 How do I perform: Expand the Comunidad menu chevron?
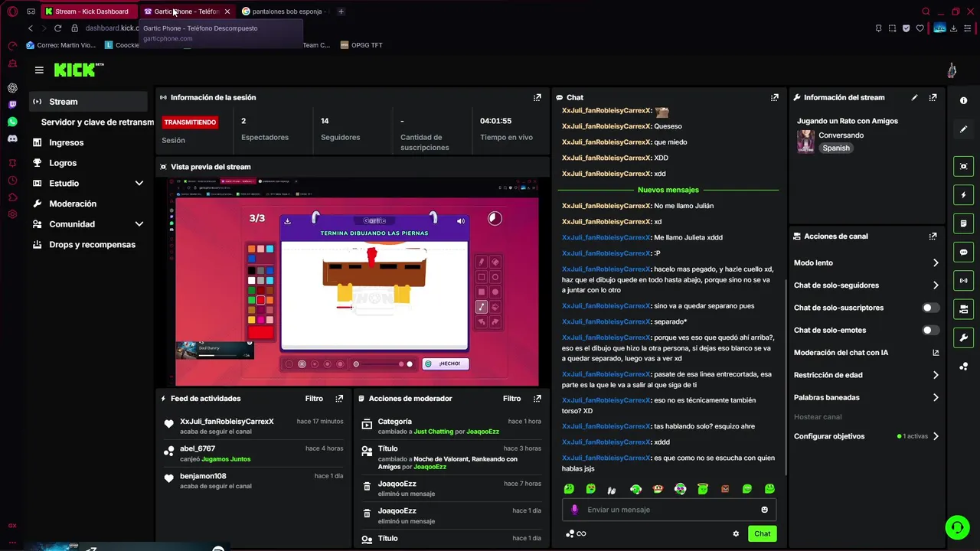point(139,224)
